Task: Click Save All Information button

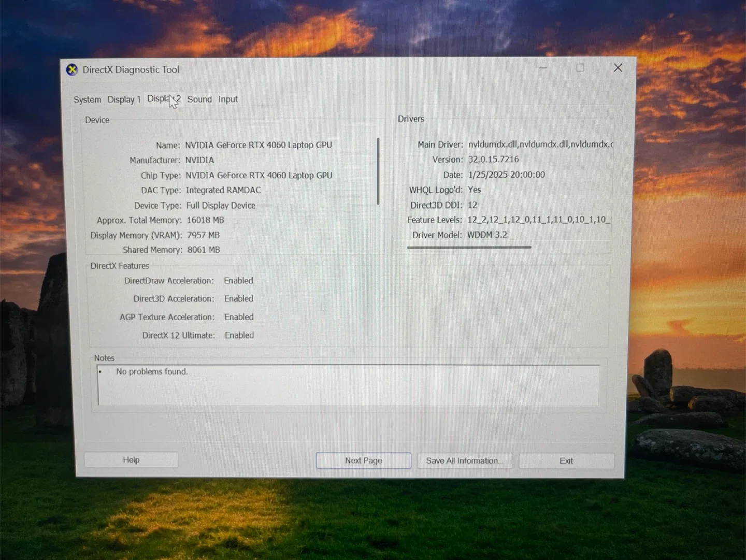Action: (465, 461)
